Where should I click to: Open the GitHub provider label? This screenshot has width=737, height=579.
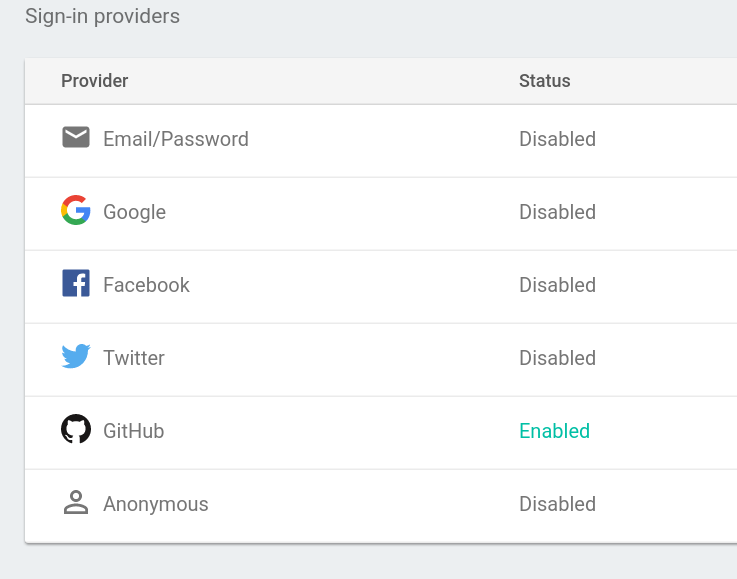click(x=133, y=431)
